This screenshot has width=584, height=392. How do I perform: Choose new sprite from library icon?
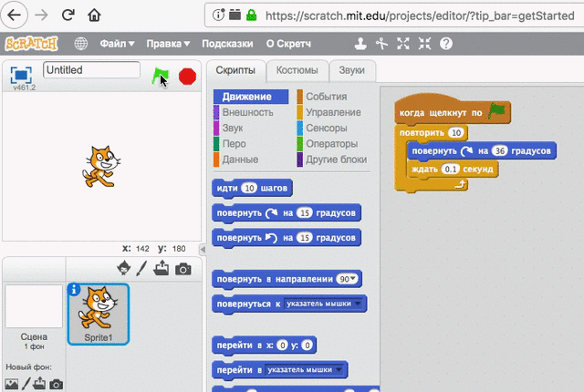(124, 269)
